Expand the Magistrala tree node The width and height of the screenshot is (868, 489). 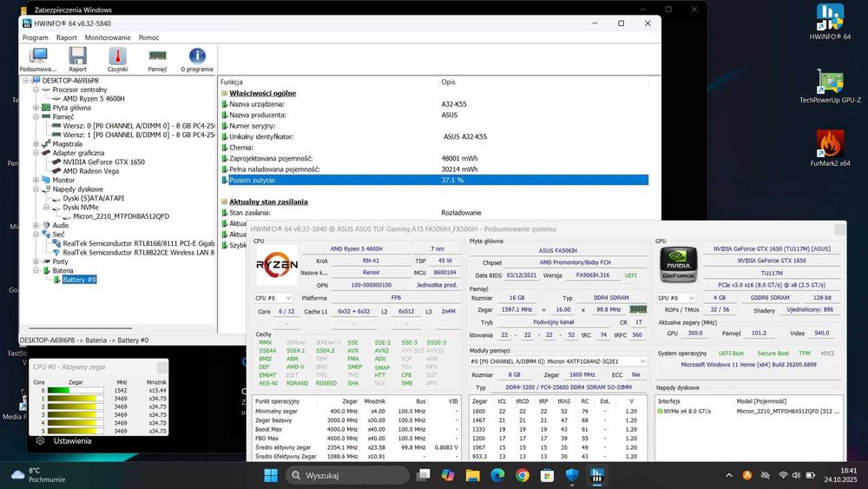pyautogui.click(x=36, y=144)
